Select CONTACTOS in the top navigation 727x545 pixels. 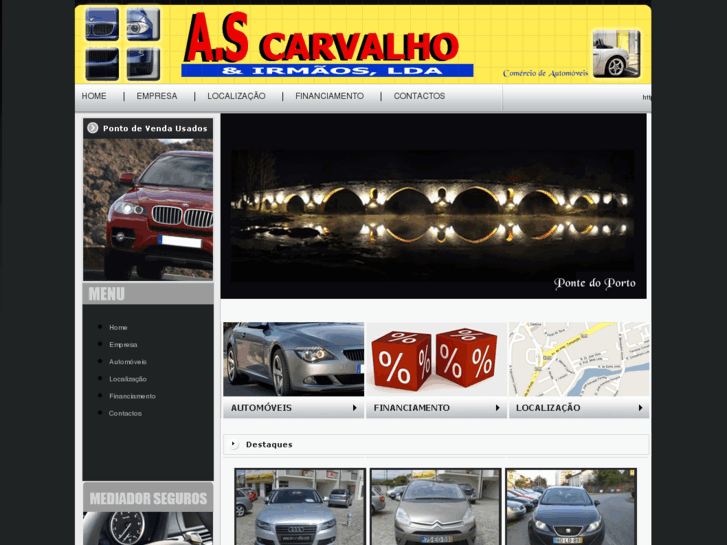pyautogui.click(x=419, y=96)
